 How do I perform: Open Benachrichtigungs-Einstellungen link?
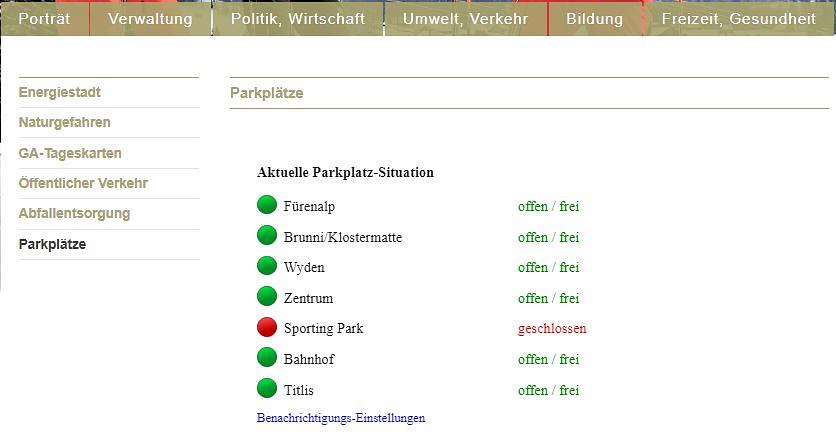pos(341,418)
